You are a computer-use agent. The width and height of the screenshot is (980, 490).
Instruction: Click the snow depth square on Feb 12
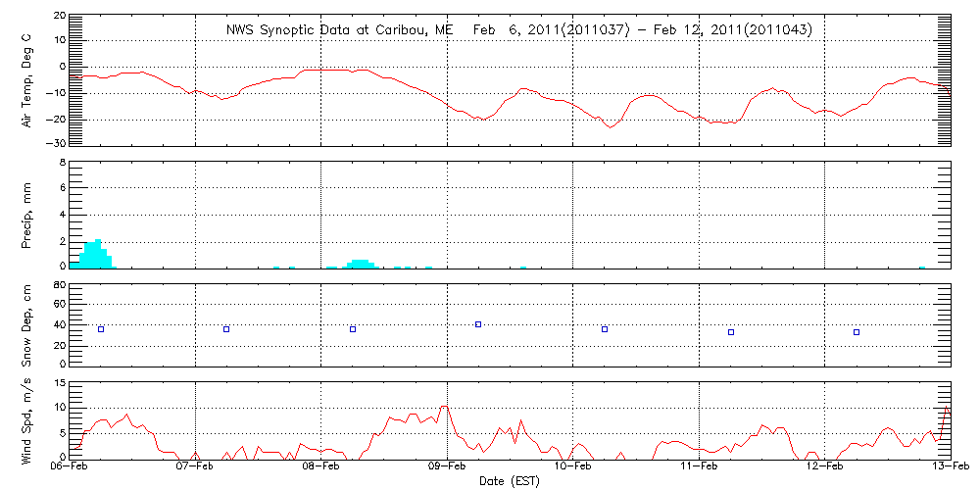coord(857,332)
